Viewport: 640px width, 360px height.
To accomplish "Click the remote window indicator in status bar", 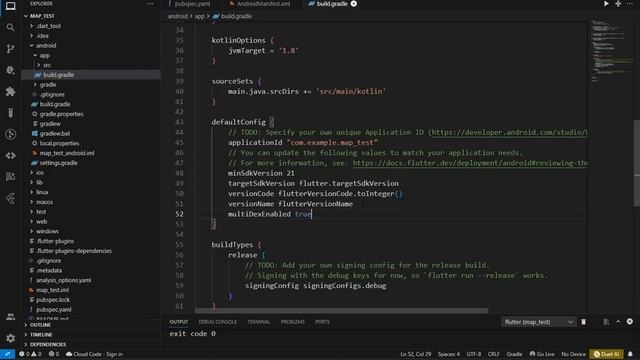I will click(x=7, y=354).
